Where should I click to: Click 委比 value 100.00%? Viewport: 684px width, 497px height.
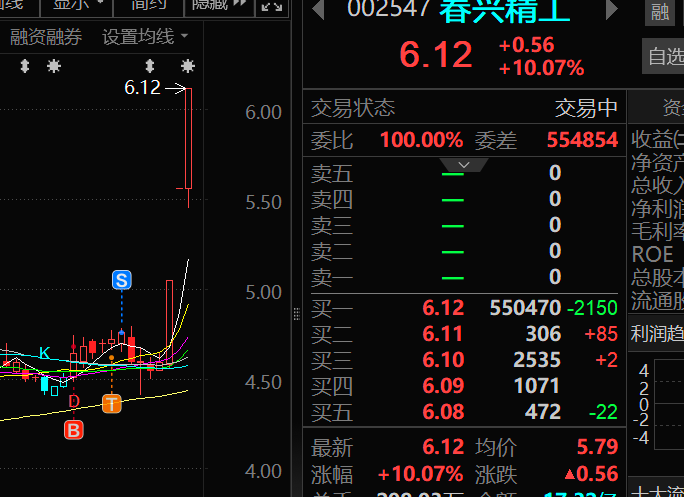click(x=421, y=140)
